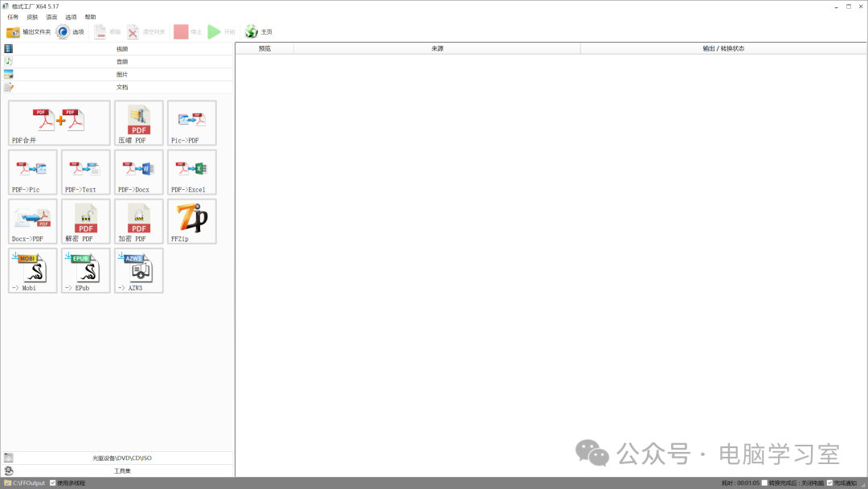
Task: Toggle the 完成通知 notification checkbox
Action: (829, 483)
